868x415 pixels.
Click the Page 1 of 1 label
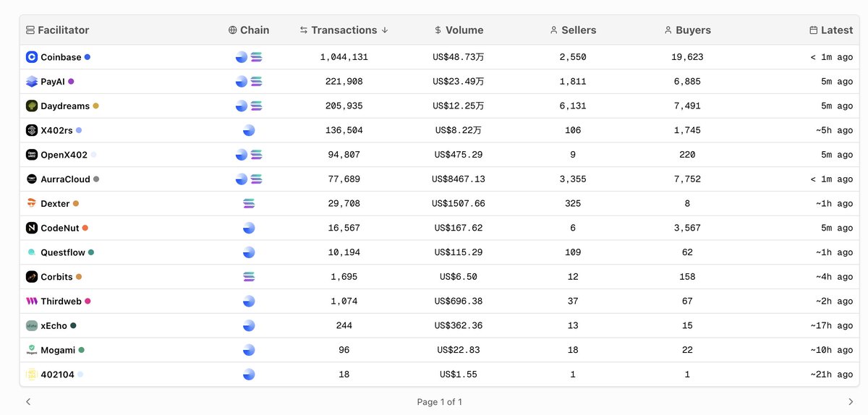click(x=439, y=402)
